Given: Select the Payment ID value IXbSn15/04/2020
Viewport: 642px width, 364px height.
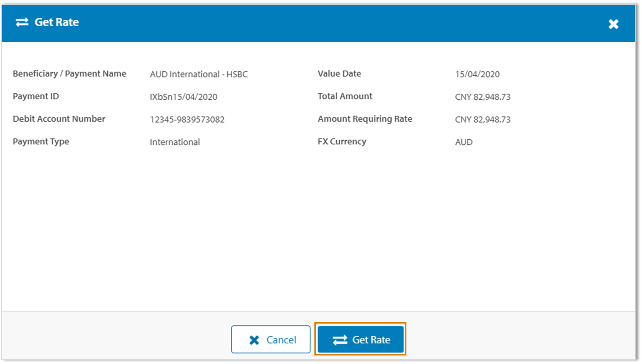Looking at the screenshot, I should pos(184,97).
